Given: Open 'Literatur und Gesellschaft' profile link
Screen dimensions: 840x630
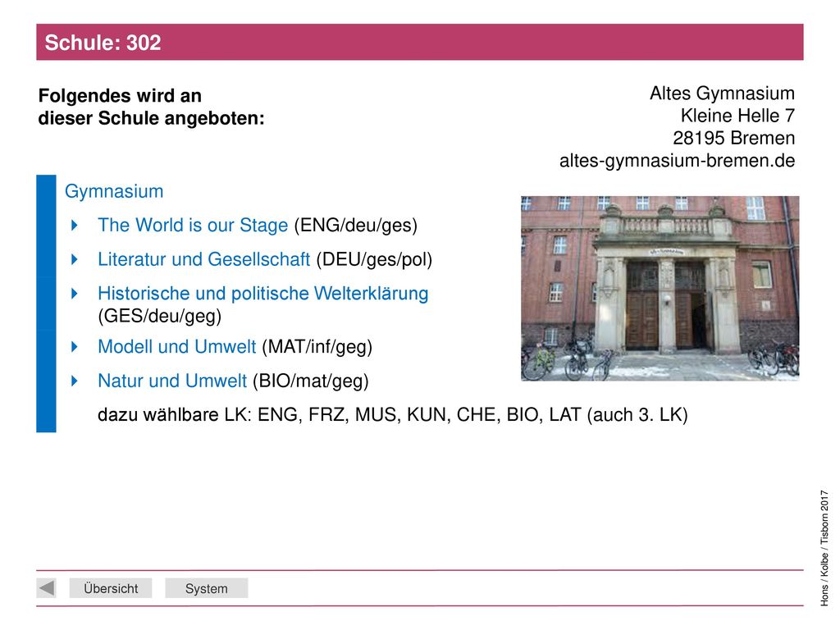Looking at the screenshot, I should pos(203,259).
